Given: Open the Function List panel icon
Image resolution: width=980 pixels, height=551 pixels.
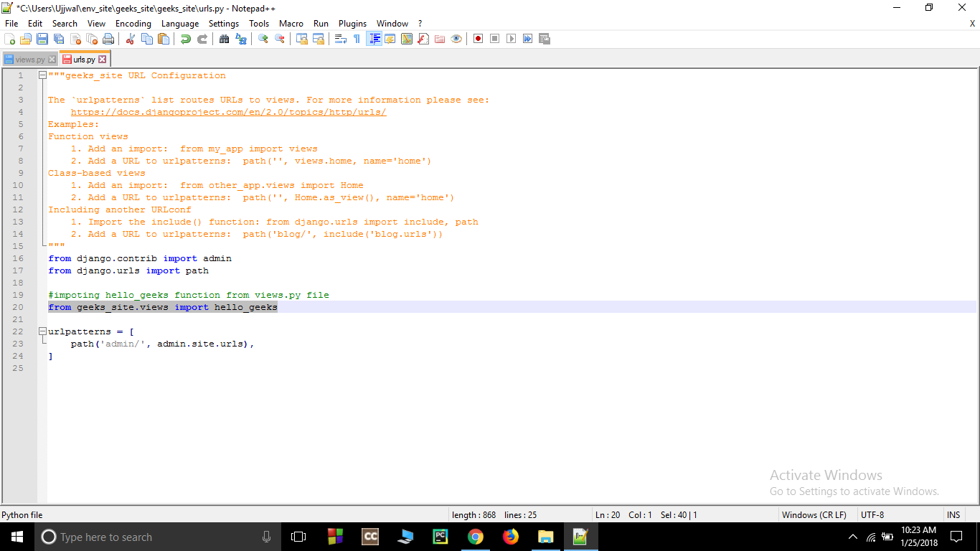Looking at the screenshot, I should [423, 39].
